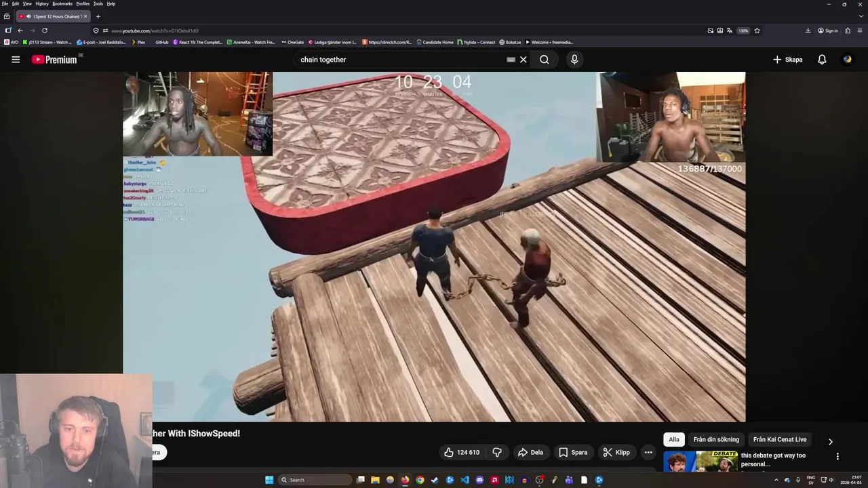This screenshot has width=868, height=488.
Task: Clear the 'chain together' search text
Action: coord(523,60)
